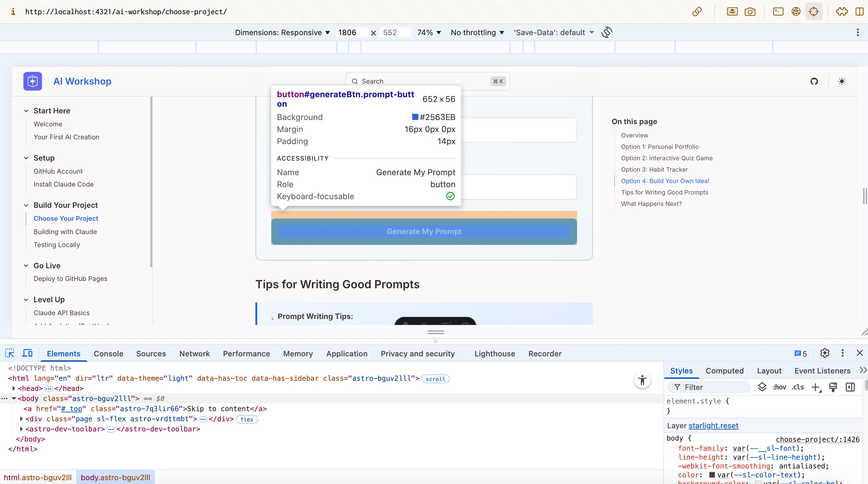Expand the div.page sl-flex node
The image size is (868, 484).
22,419
